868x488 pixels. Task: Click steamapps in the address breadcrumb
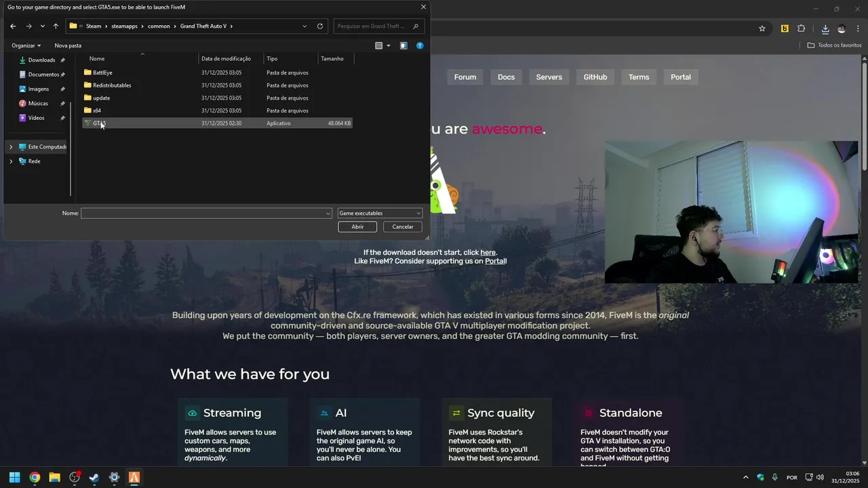124,26
